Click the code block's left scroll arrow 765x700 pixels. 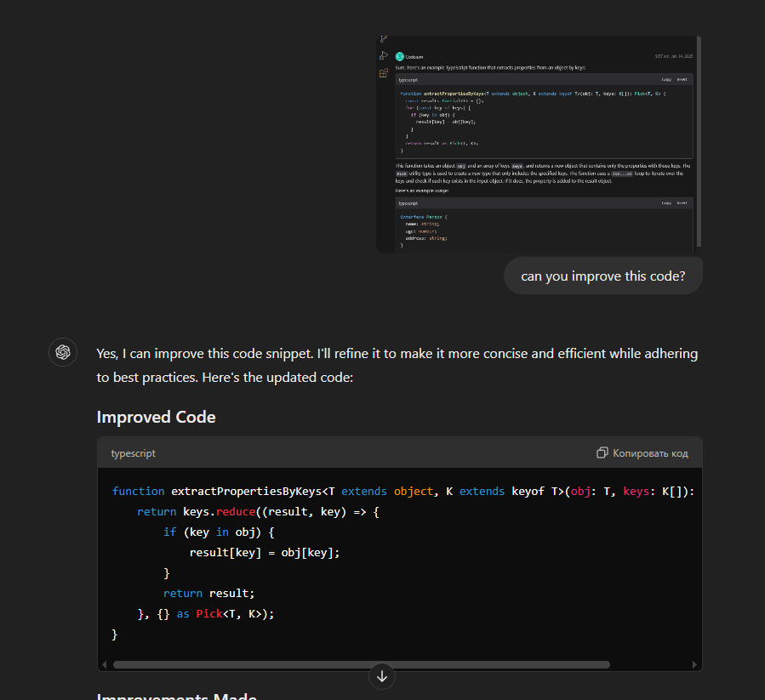(x=104, y=664)
